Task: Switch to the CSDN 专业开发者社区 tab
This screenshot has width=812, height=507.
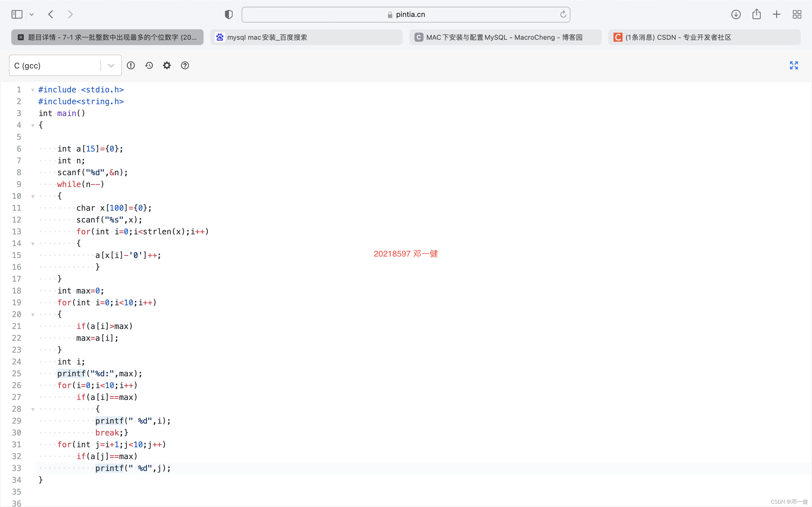Action: coord(704,37)
